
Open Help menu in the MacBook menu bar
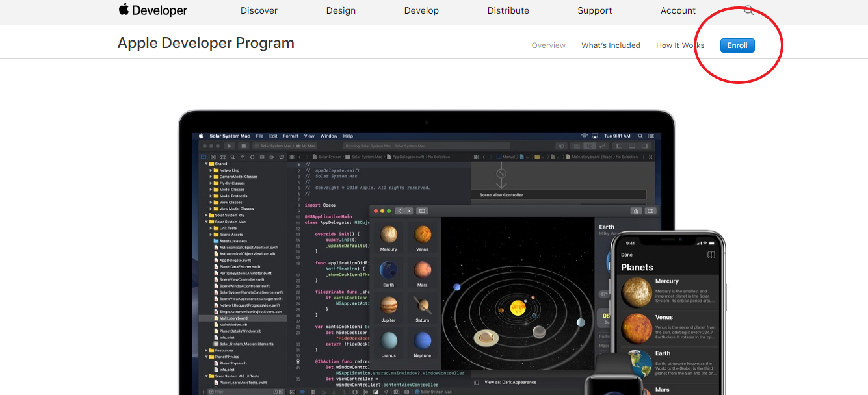pyautogui.click(x=348, y=136)
